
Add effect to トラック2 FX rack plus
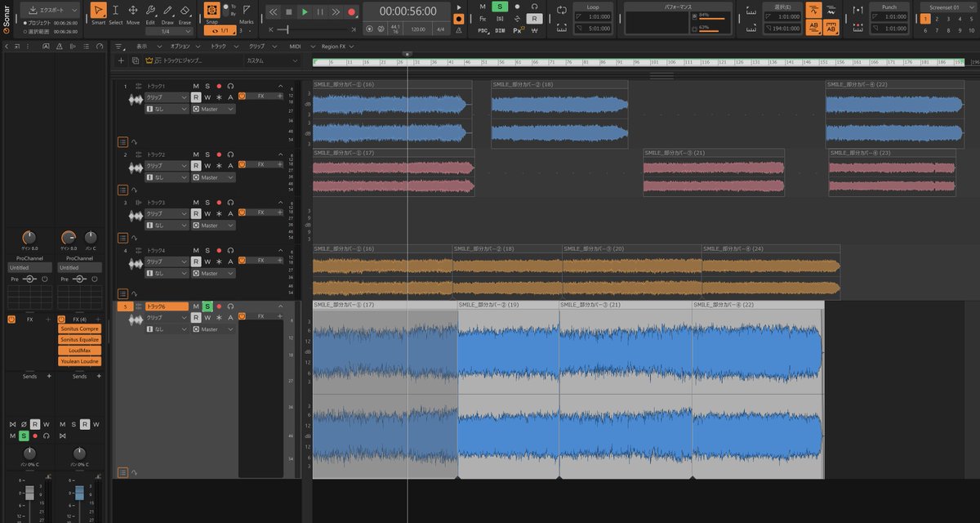pyautogui.click(x=279, y=164)
